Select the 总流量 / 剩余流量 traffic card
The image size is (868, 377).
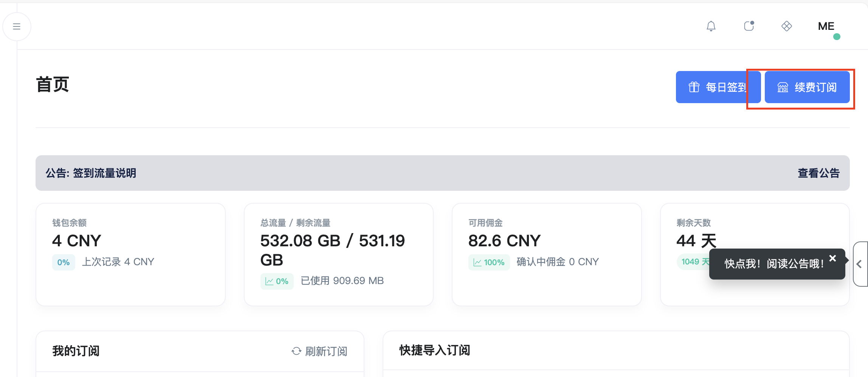[x=339, y=255]
